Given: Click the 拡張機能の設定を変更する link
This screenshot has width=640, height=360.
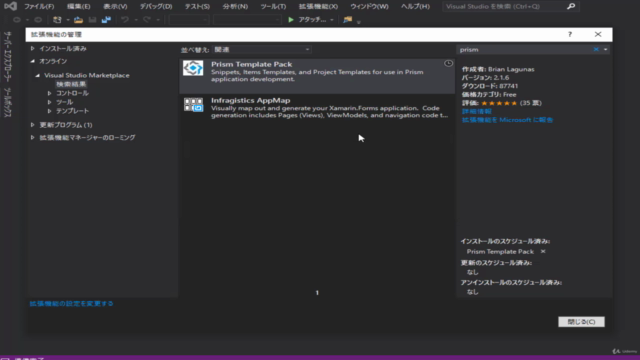Looking at the screenshot, I should (71, 303).
